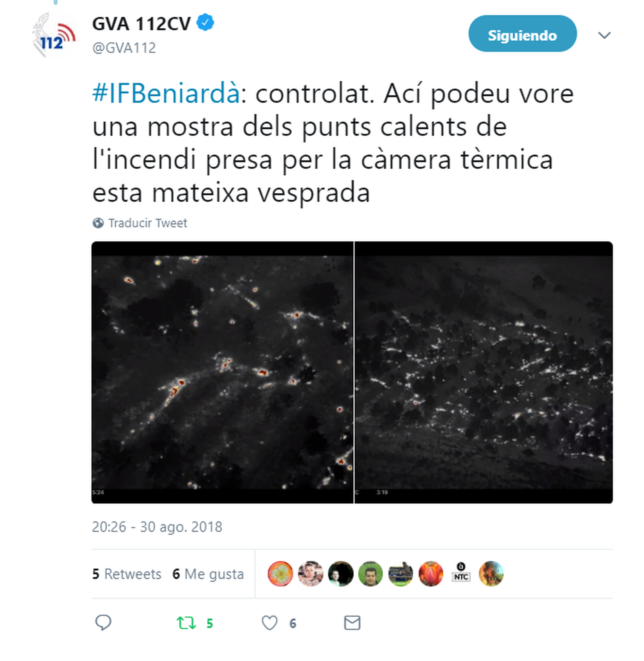
Task: Click the NTC liker avatar
Action: tap(461, 573)
